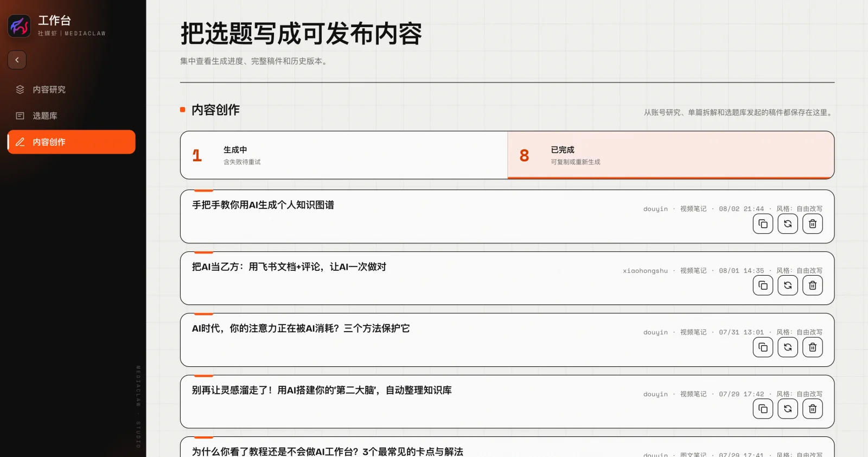Click the 选题库 list icon

[x=20, y=116]
